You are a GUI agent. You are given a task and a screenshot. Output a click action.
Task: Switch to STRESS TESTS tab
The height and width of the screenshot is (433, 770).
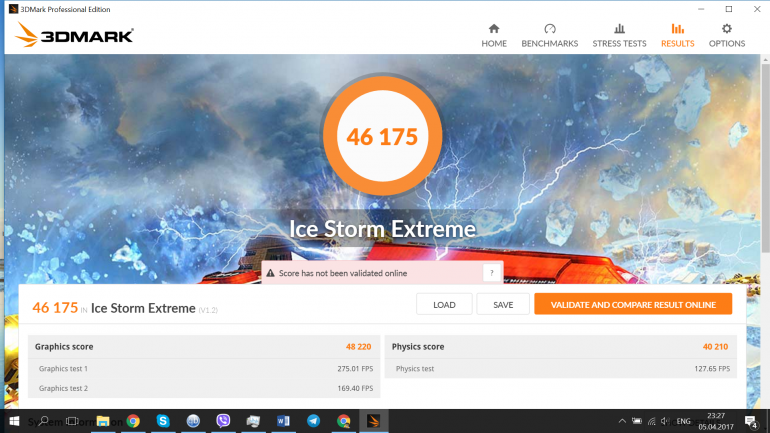point(619,36)
